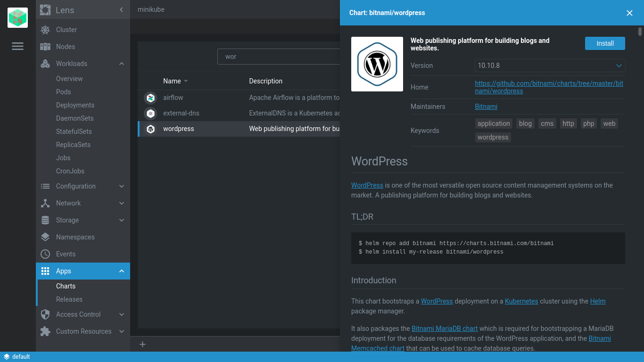Click the 'default' namespace in status bar
644x362 pixels.
[21, 357]
